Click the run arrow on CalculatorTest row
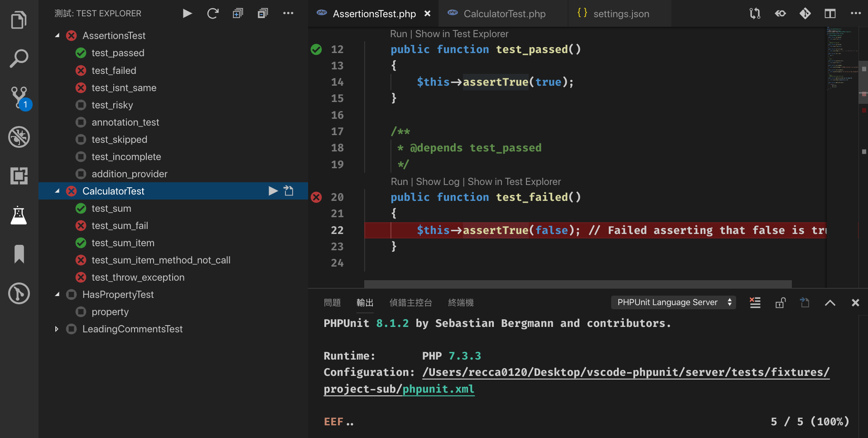 (273, 191)
